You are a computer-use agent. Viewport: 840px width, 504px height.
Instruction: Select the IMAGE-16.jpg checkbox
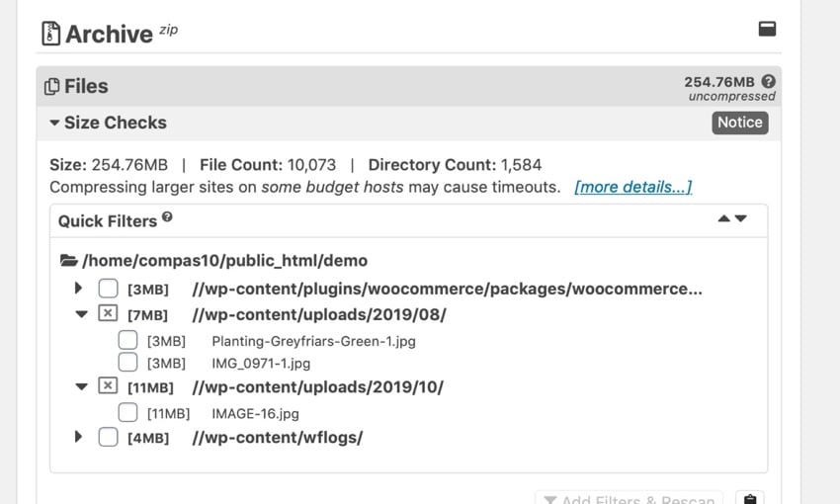click(127, 412)
